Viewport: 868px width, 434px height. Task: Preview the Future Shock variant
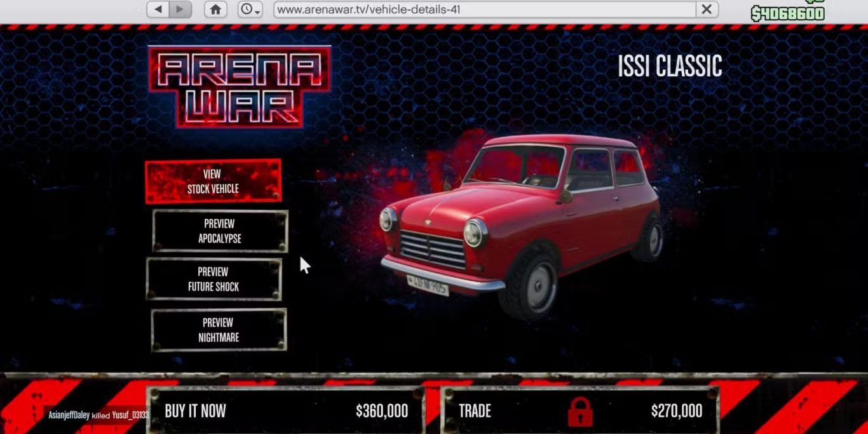point(214,279)
